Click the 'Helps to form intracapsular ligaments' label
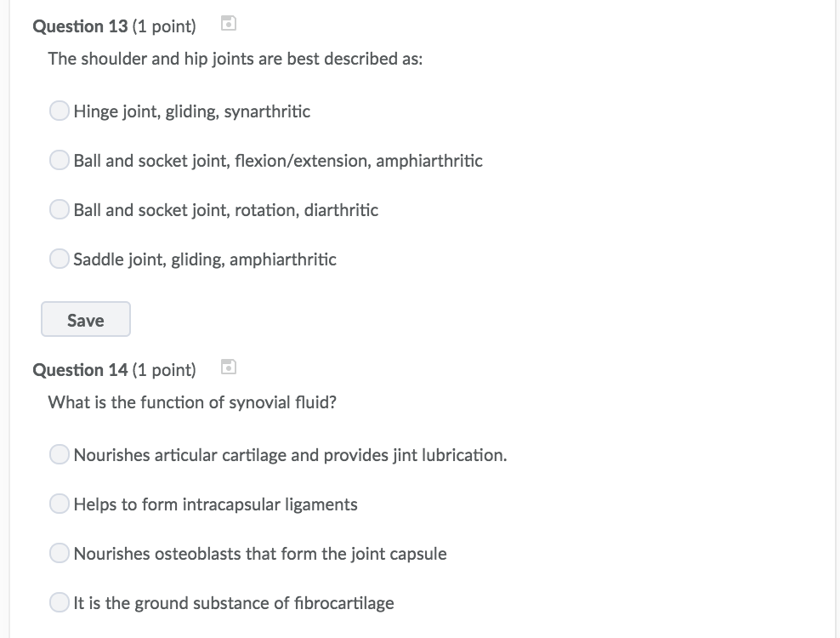Image resolution: width=840 pixels, height=638 pixels. pyautogui.click(x=215, y=504)
